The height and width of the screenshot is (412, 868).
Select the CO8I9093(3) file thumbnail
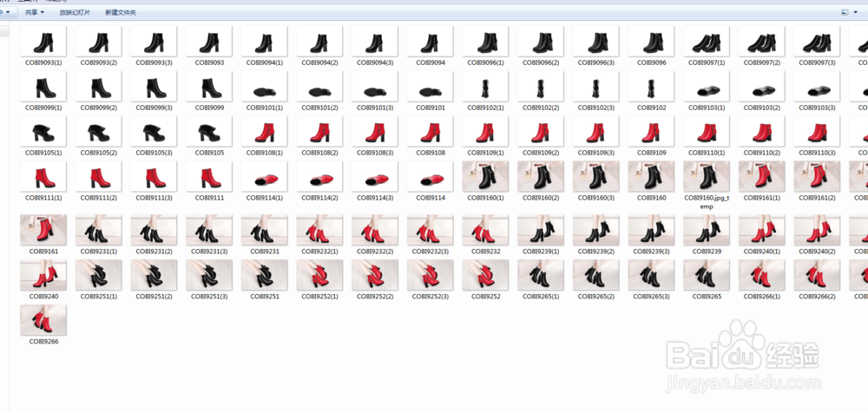pyautogui.click(x=154, y=42)
